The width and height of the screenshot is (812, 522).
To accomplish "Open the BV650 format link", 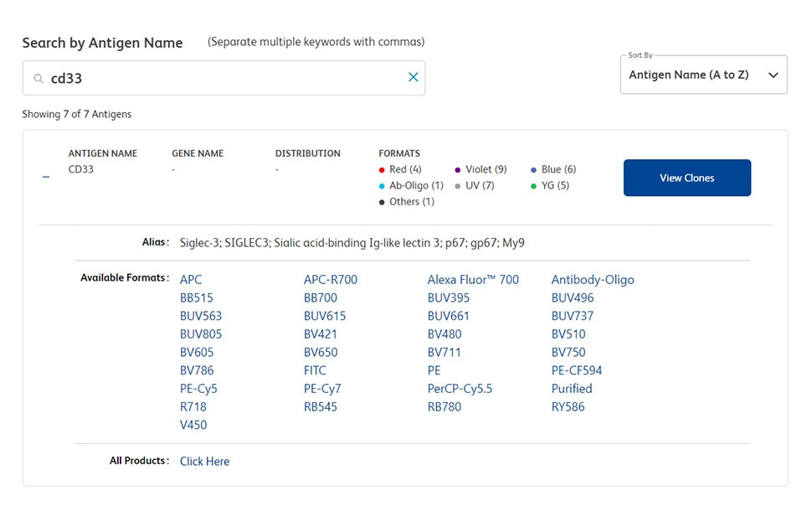I will (x=321, y=353).
